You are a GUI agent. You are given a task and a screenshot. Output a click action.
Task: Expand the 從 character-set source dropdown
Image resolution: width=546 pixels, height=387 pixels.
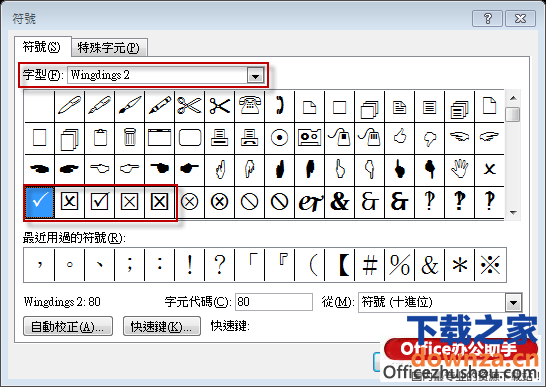click(514, 302)
